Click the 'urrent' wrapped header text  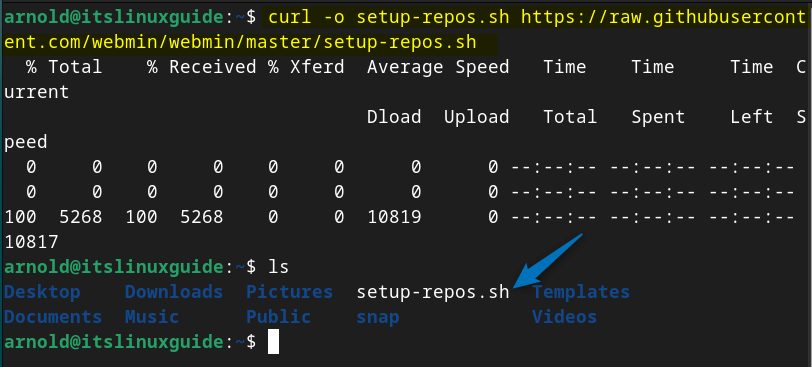(37, 92)
